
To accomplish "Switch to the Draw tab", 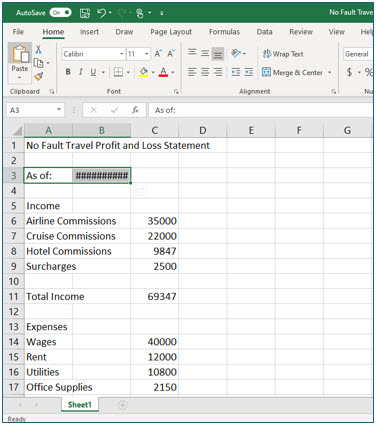I will 124,32.
